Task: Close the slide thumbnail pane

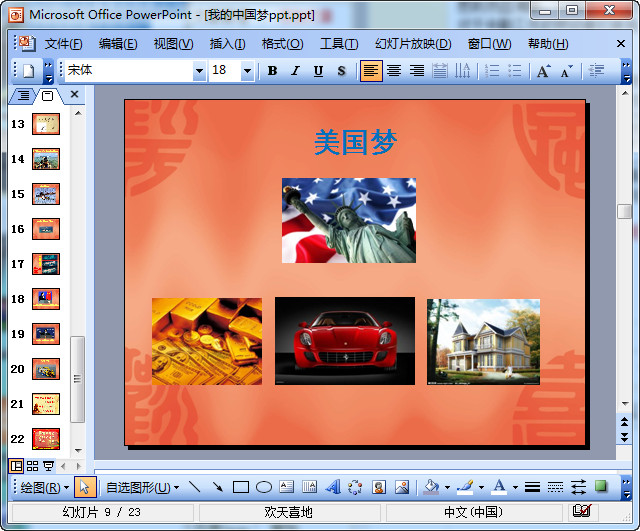Action: [x=74, y=94]
